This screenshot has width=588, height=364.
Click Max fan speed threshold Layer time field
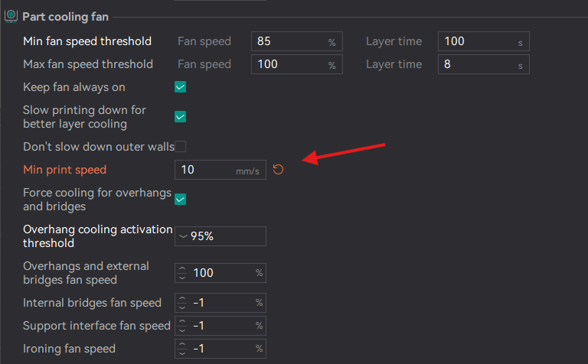click(475, 64)
